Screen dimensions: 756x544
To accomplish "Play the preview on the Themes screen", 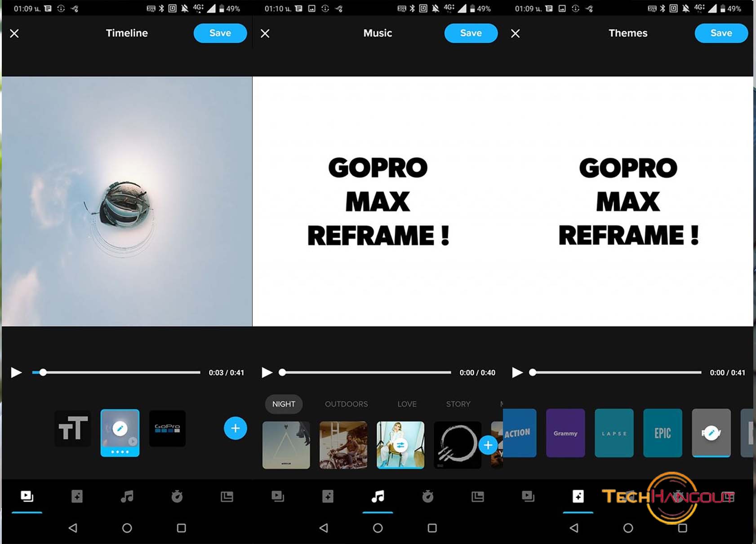I will click(517, 372).
